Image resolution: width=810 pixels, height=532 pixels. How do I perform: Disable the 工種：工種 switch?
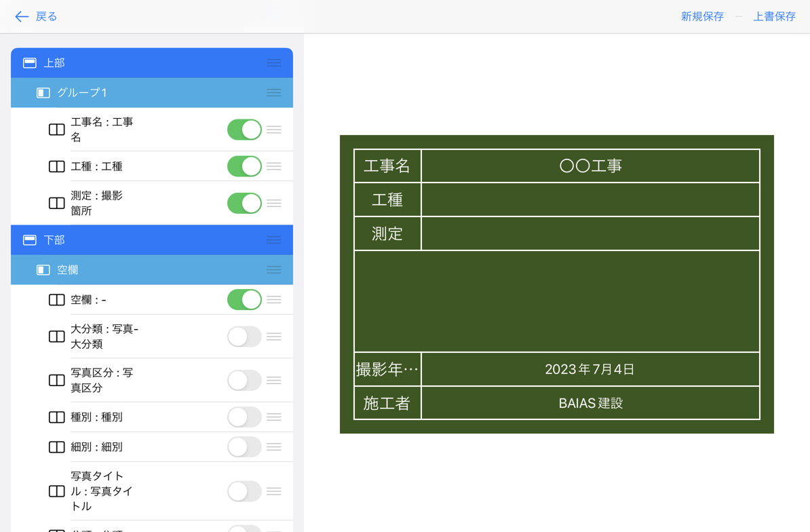point(244,166)
